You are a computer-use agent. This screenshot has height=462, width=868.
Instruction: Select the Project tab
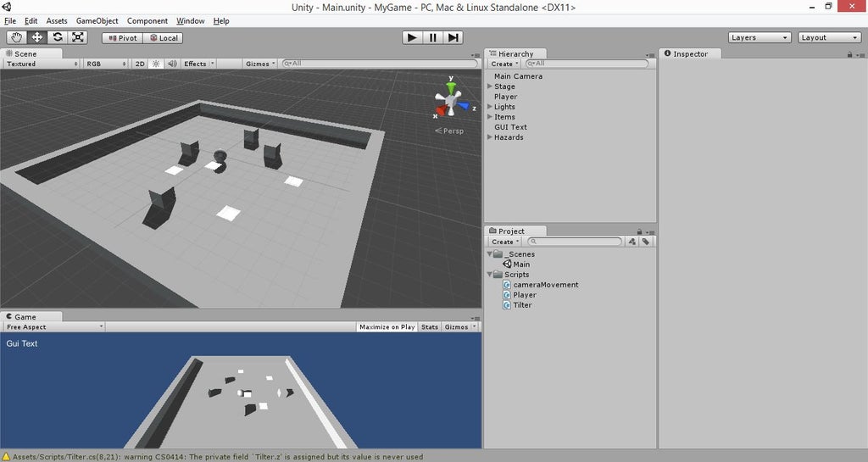[x=515, y=231]
